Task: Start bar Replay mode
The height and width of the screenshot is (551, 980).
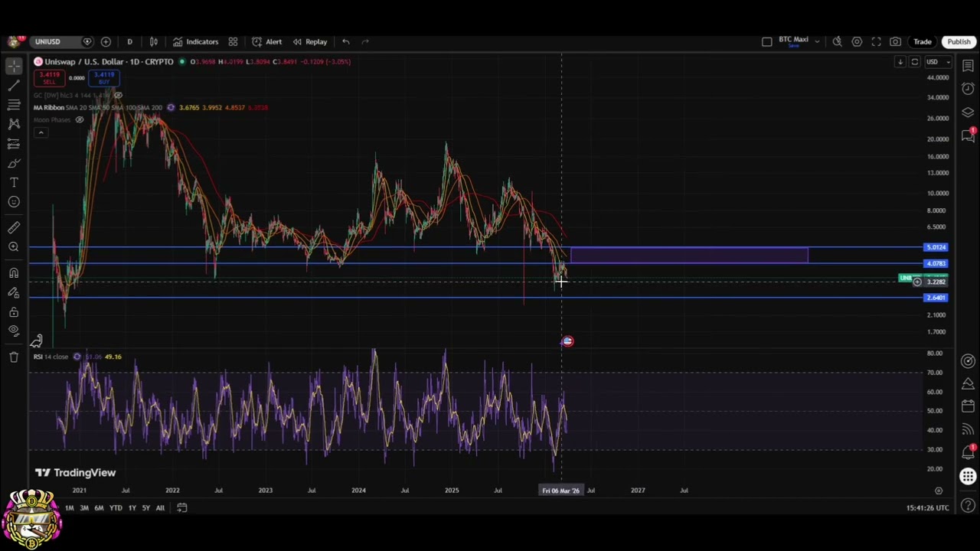Action: tap(309, 41)
